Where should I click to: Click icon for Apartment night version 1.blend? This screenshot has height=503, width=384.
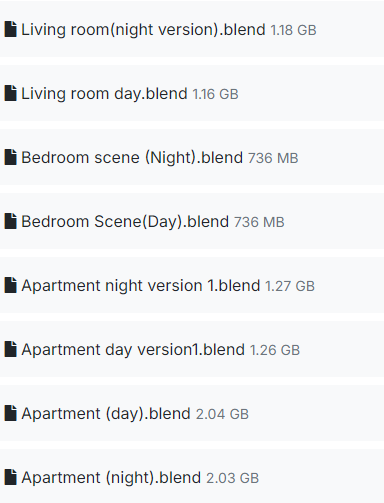[x=10, y=285]
